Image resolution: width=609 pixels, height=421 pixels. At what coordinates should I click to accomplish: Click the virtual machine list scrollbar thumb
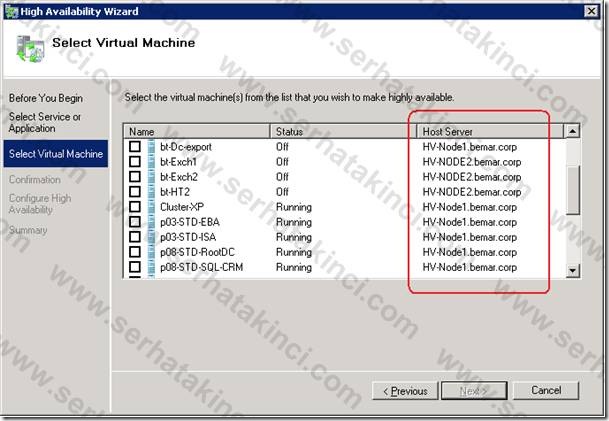pyautogui.click(x=572, y=190)
